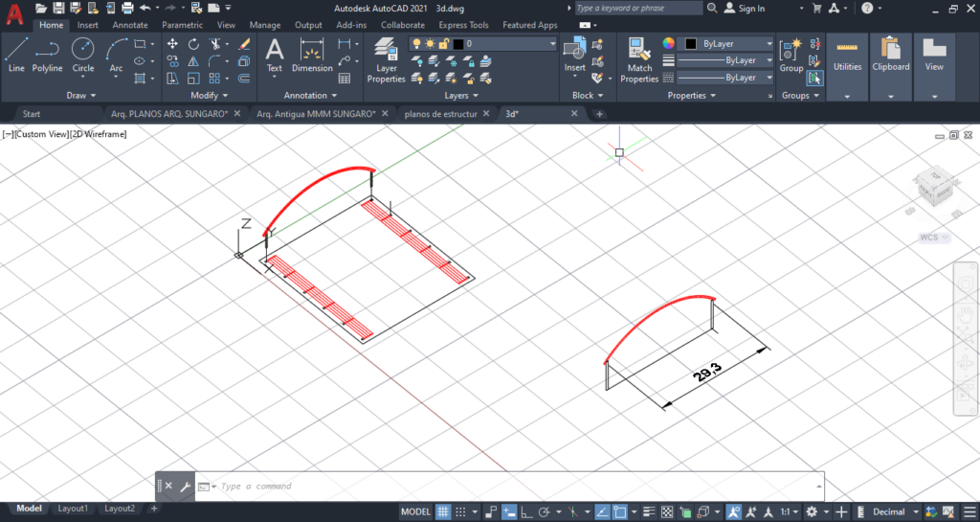Click the Mirror tool icon

193,60
